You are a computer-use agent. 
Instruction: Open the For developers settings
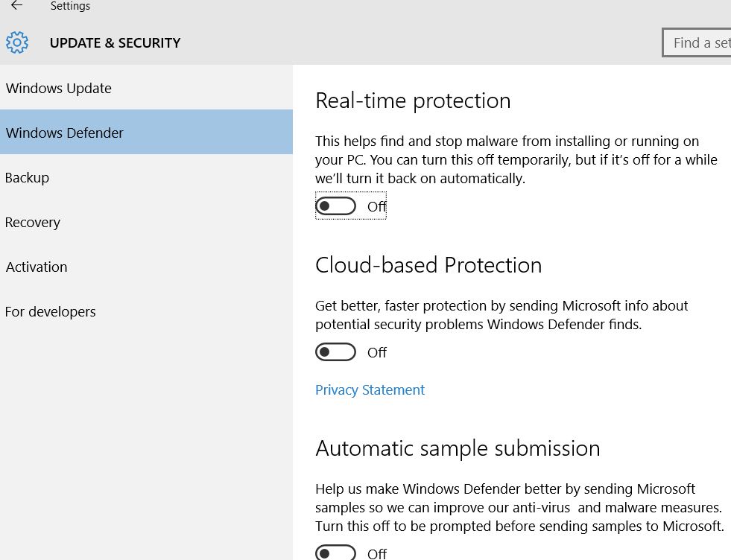coord(146,311)
